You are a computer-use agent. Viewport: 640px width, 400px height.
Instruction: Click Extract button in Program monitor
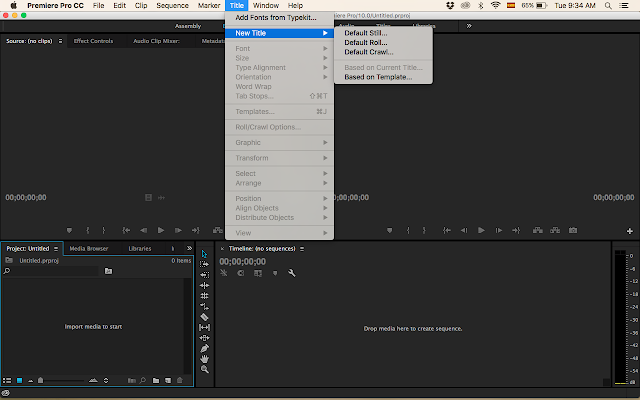pyautogui.click(x=555, y=231)
